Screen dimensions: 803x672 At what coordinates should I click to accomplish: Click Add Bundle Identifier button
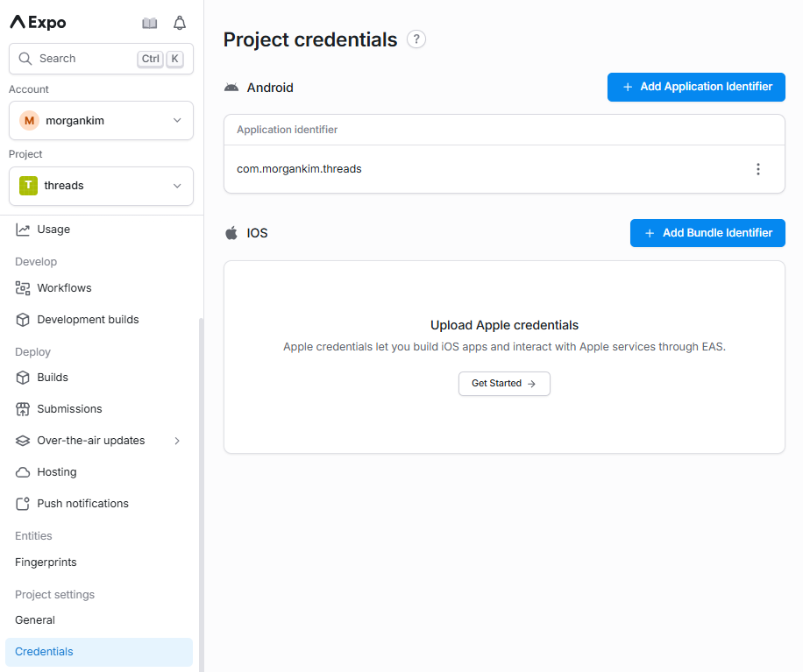click(707, 233)
